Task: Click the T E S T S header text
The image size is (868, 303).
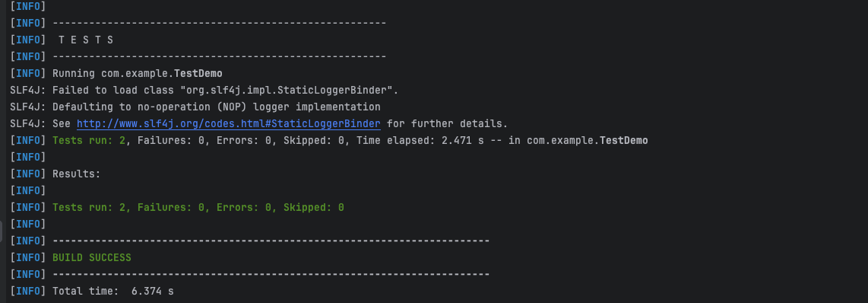Action: pos(86,40)
